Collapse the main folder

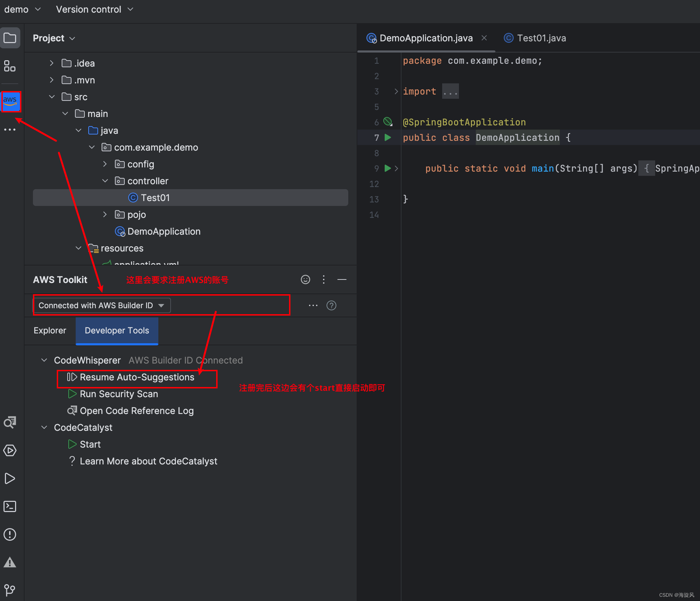point(65,113)
